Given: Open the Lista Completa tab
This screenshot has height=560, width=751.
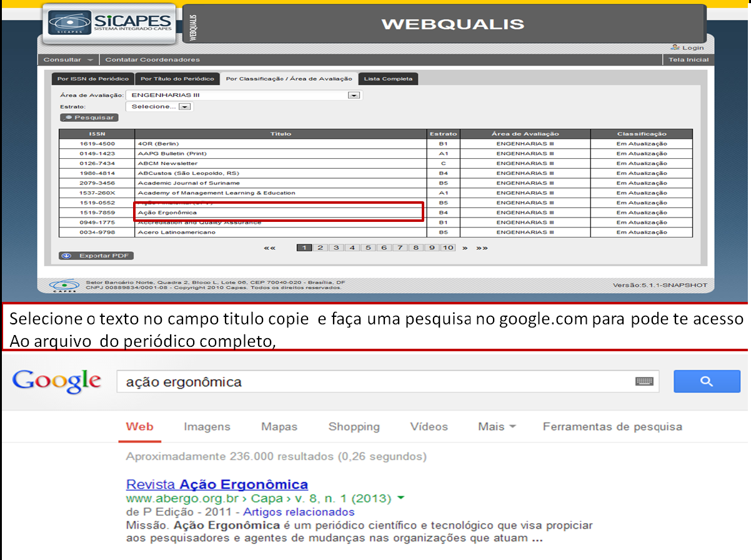Looking at the screenshot, I should point(389,79).
